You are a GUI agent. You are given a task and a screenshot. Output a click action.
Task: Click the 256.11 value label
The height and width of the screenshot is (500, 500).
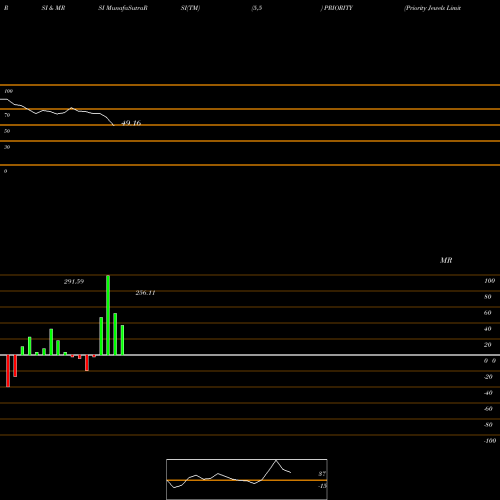(145, 293)
